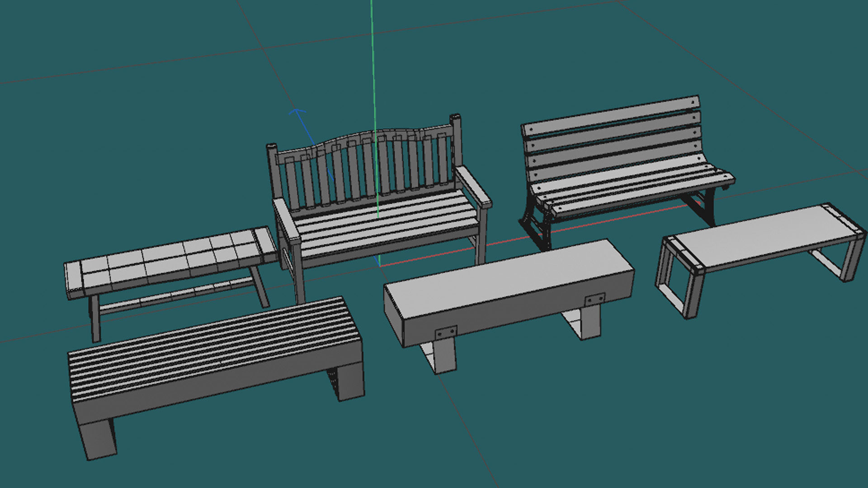Screen dimensions: 868x488
Task: Select the armchair bench with arched slatted back
Action: tap(380, 208)
